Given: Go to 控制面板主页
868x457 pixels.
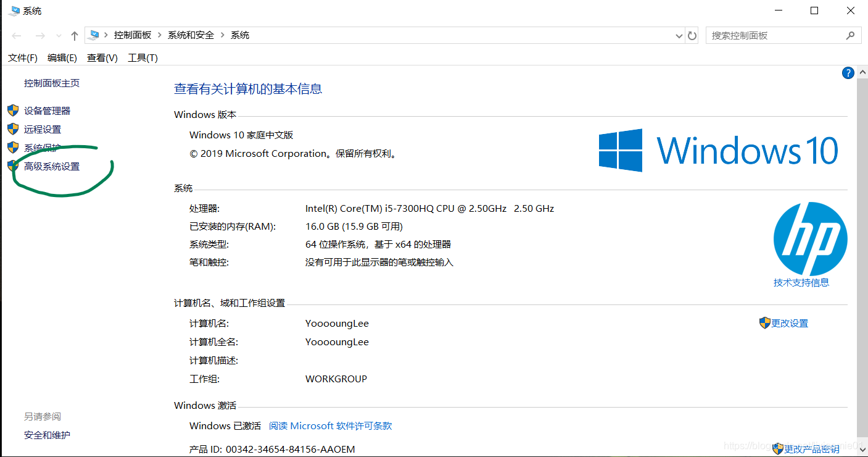Looking at the screenshot, I should point(52,83).
